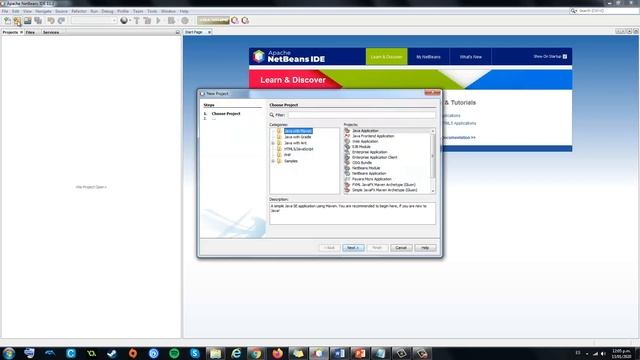This screenshot has width=640, height=360.
Task: Open the Windows Start menu orb
Action: click(x=9, y=353)
